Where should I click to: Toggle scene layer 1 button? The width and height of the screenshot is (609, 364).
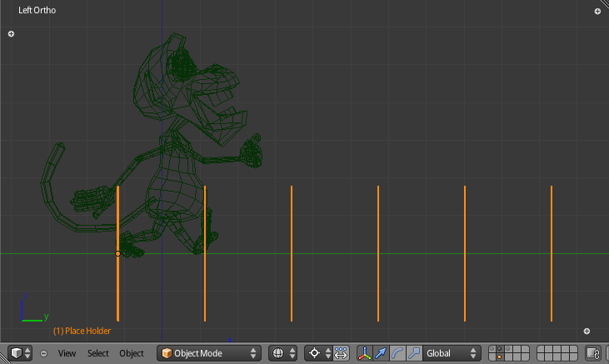click(492, 349)
